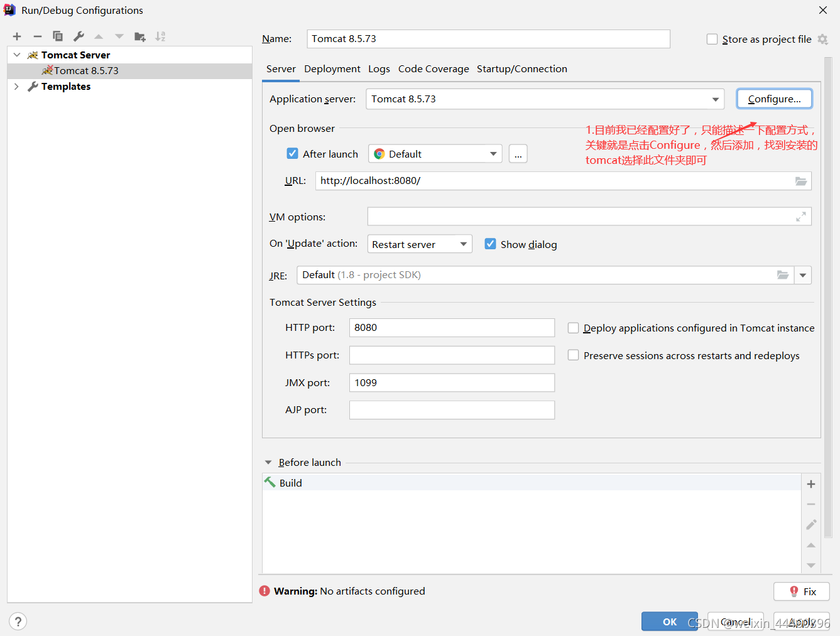Expand Templates tree node
The image size is (840, 636).
(x=17, y=87)
